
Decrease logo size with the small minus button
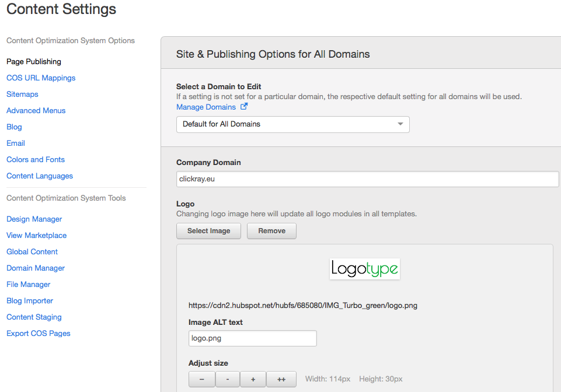pyautogui.click(x=228, y=379)
